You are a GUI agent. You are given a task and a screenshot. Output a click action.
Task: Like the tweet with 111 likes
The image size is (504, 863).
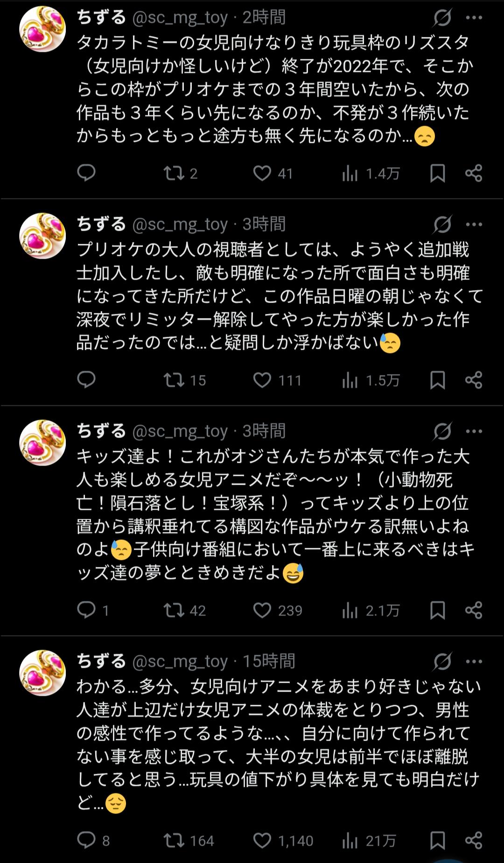pos(262,380)
